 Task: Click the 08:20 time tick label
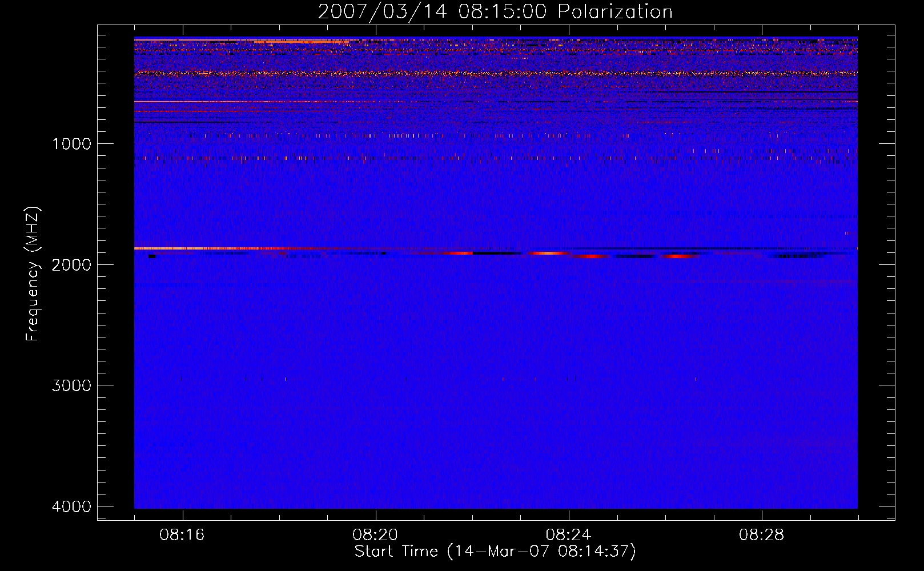[375, 535]
